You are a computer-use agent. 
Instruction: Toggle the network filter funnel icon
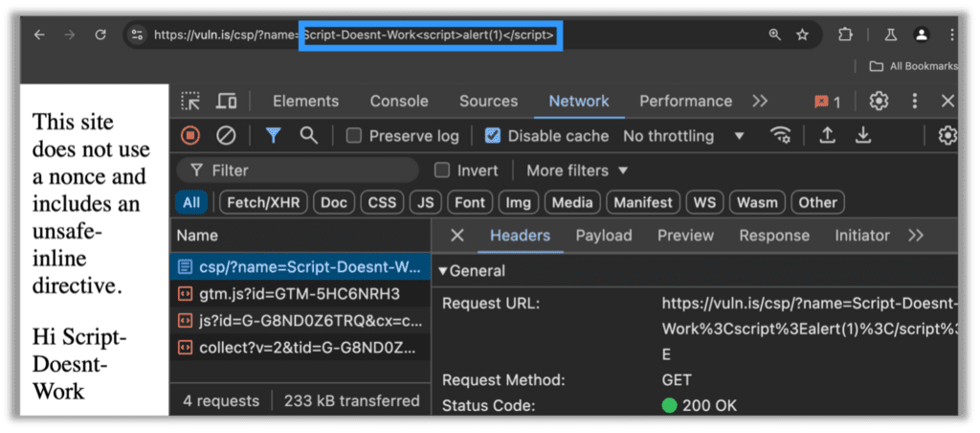[x=273, y=136]
